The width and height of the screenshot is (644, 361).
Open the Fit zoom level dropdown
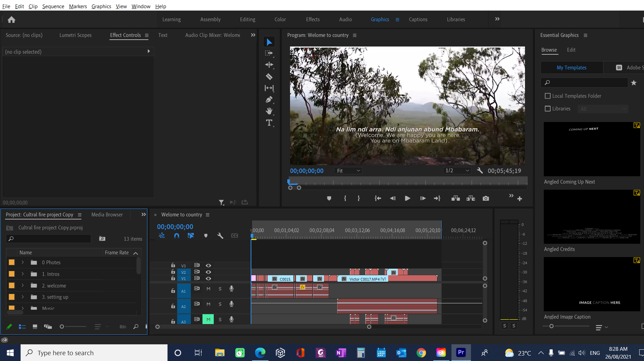(x=347, y=170)
